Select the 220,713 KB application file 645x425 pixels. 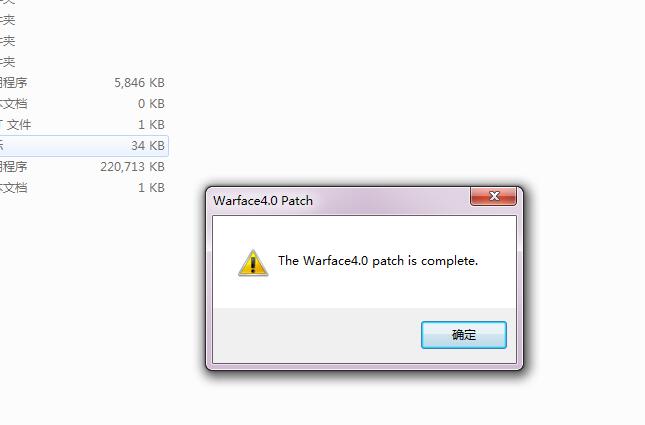(x=82, y=167)
